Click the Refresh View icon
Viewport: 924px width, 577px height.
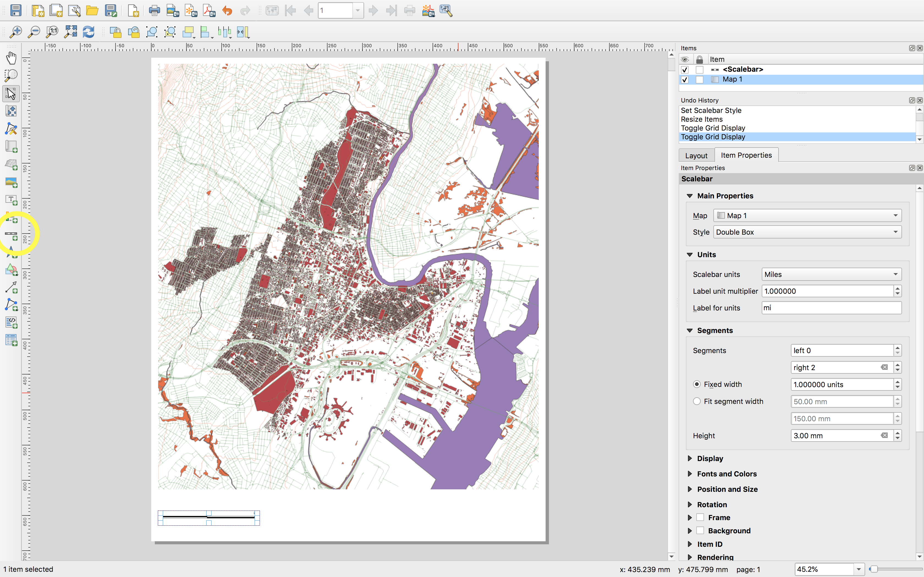click(89, 32)
